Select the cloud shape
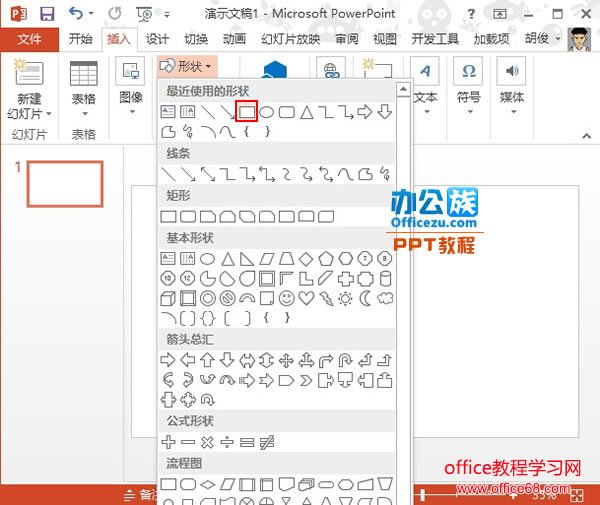600x505 pixels. pos(385,298)
